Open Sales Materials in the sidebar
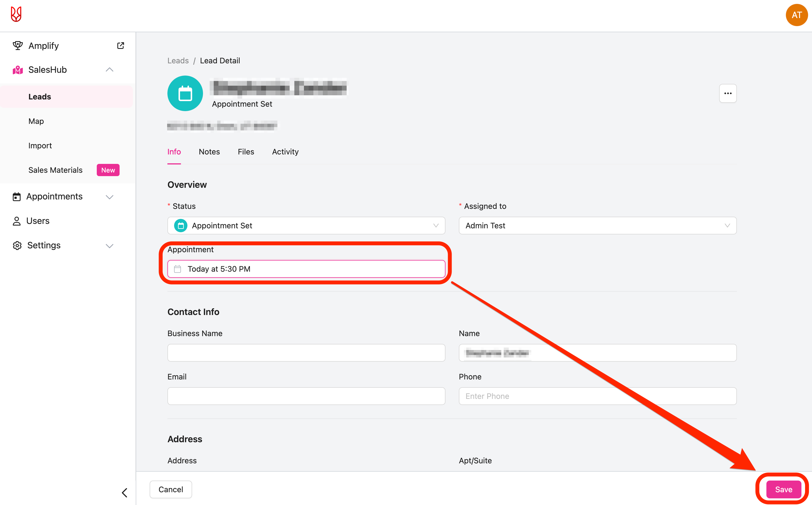Screen dimensions: 812x505 click(56, 170)
